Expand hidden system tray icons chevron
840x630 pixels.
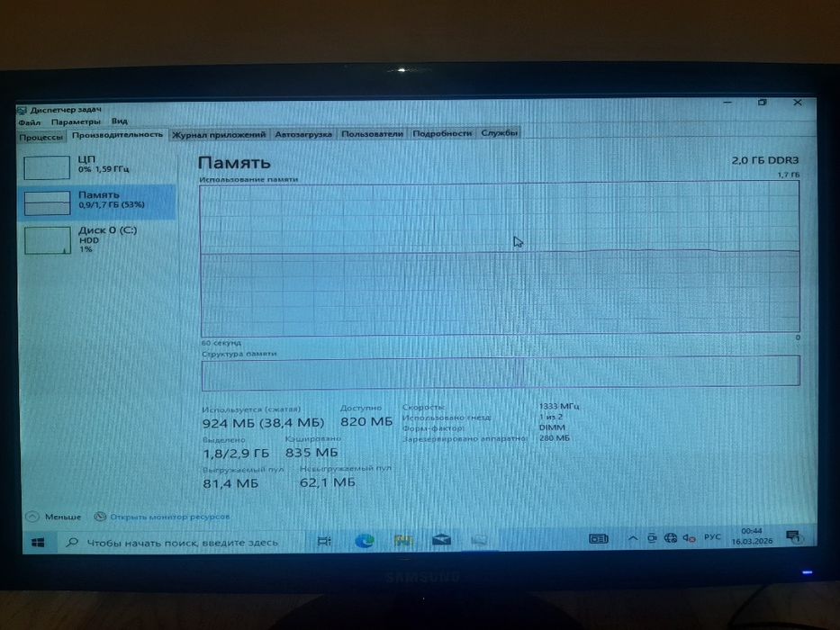coord(633,538)
